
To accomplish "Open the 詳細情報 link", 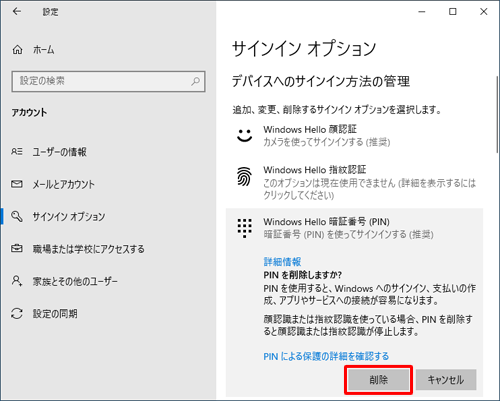I will coord(282,262).
